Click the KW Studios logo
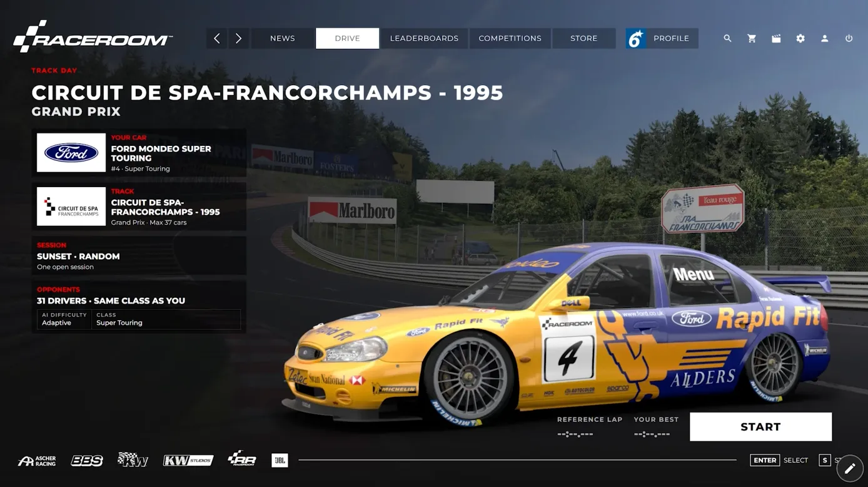The width and height of the screenshot is (868, 487). pyautogui.click(x=188, y=461)
